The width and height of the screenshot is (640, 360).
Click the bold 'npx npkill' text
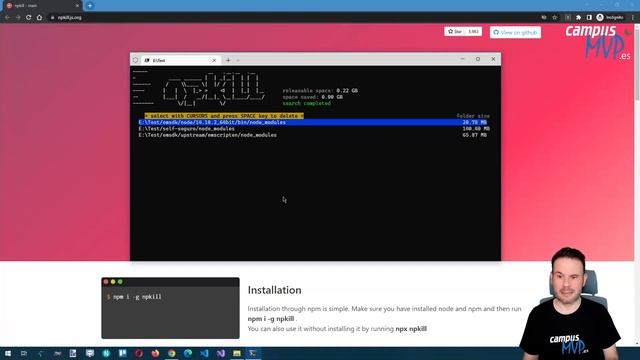pyautogui.click(x=411, y=329)
